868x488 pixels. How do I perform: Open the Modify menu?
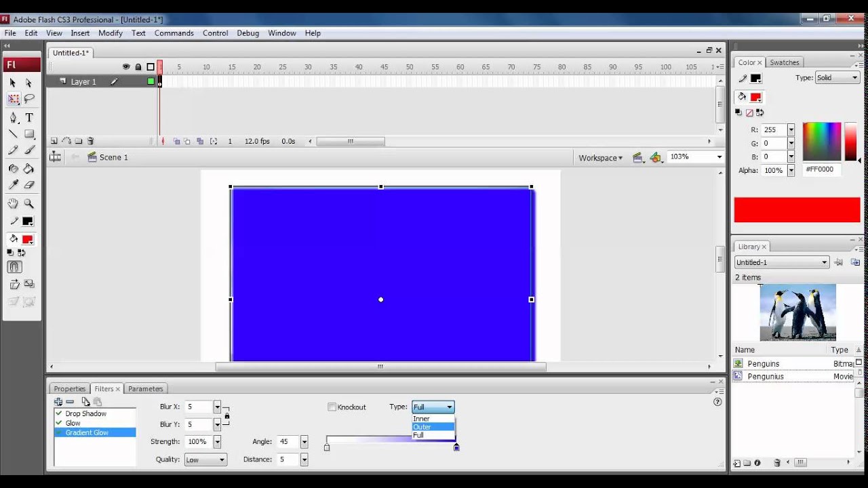click(x=110, y=33)
